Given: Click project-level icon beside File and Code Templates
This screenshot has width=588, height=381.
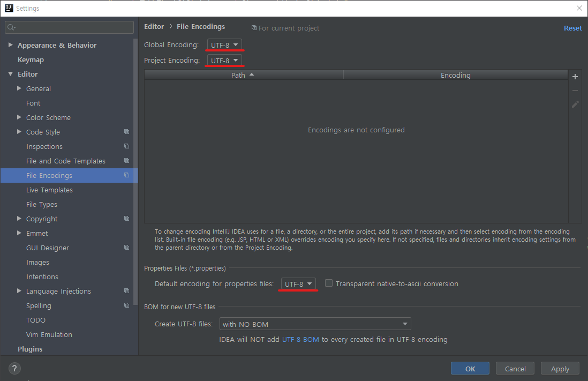Looking at the screenshot, I should point(127,161).
